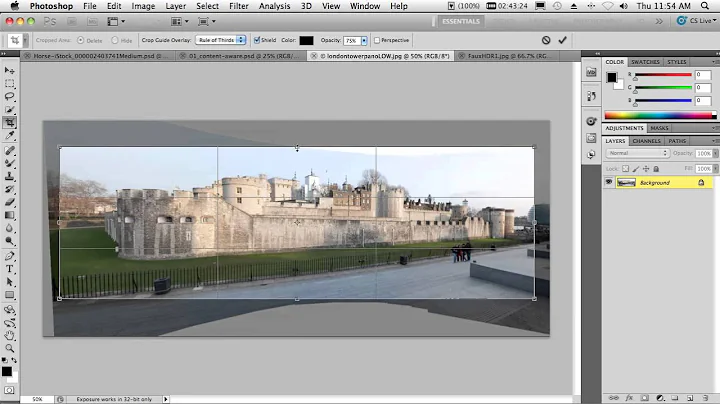Click the Background layer thumbnail
This screenshot has width=720, height=404.
(626, 183)
